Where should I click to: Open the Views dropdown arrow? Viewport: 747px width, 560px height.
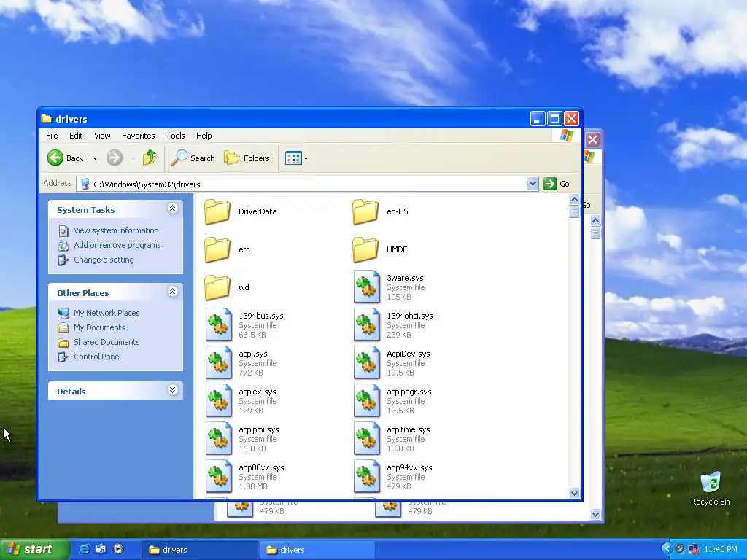[306, 158]
